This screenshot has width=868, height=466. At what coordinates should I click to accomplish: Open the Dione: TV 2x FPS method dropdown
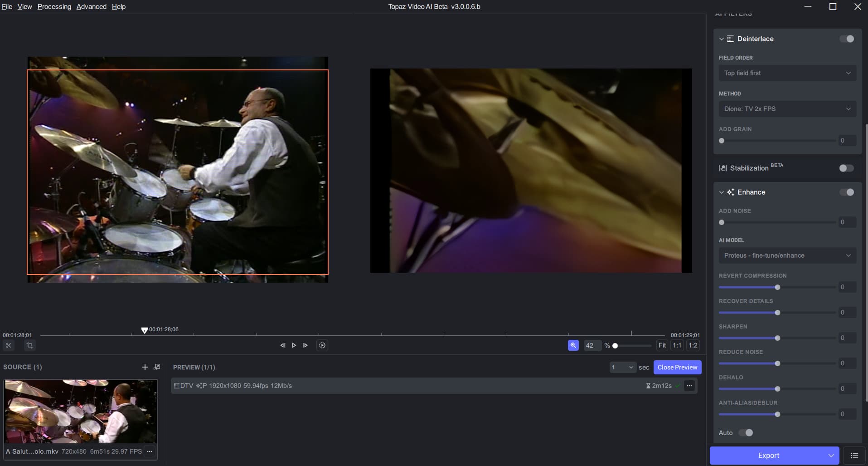pyautogui.click(x=787, y=109)
